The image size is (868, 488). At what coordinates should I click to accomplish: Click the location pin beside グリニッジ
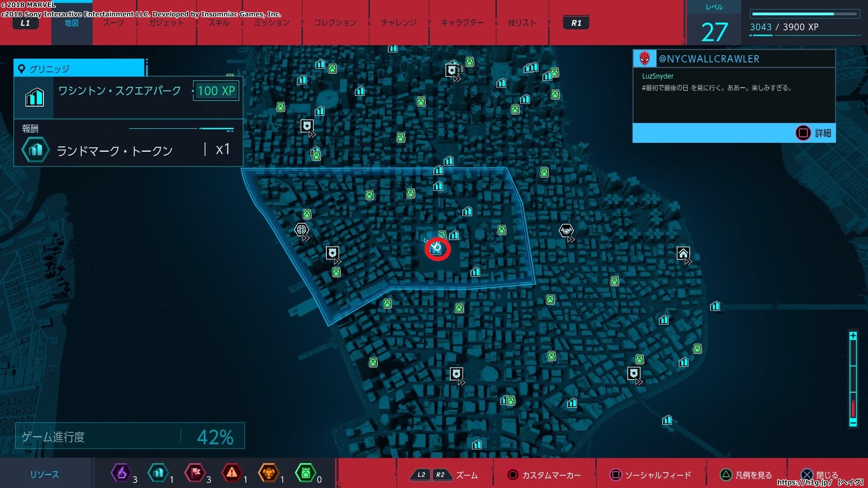(x=21, y=69)
